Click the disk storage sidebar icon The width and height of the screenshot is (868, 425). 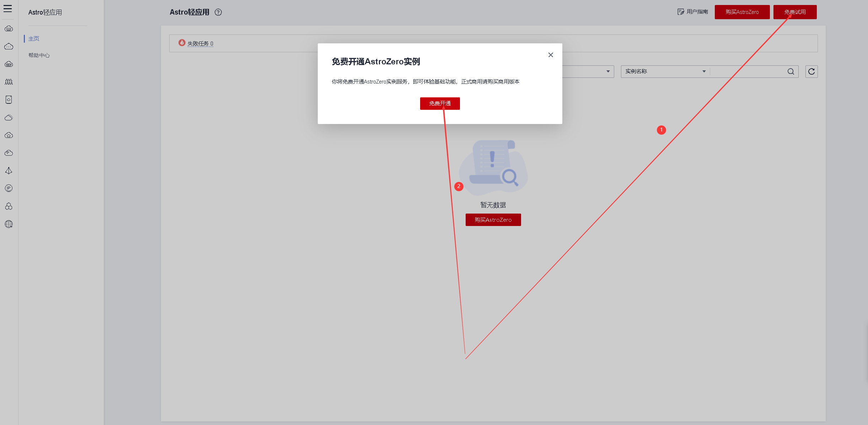[x=9, y=99]
